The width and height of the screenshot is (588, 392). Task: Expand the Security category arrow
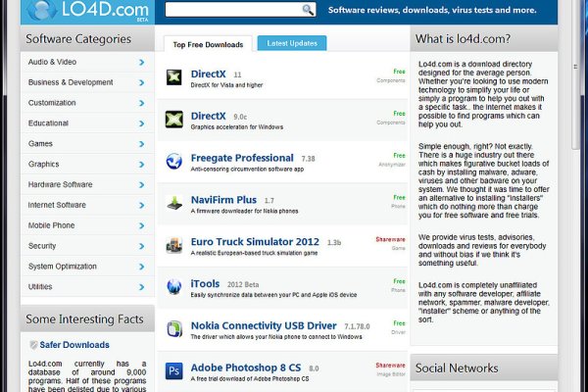141,246
